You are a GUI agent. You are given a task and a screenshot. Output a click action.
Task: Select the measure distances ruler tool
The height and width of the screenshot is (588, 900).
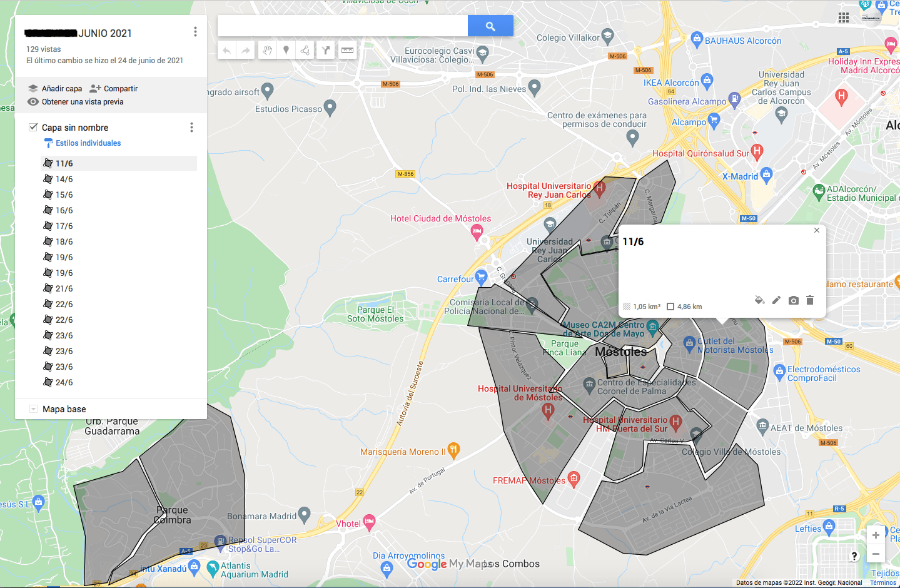347,50
